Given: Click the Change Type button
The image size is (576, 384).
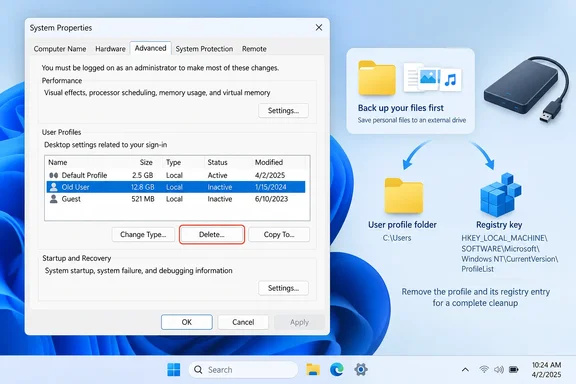Looking at the screenshot, I should (x=143, y=234).
